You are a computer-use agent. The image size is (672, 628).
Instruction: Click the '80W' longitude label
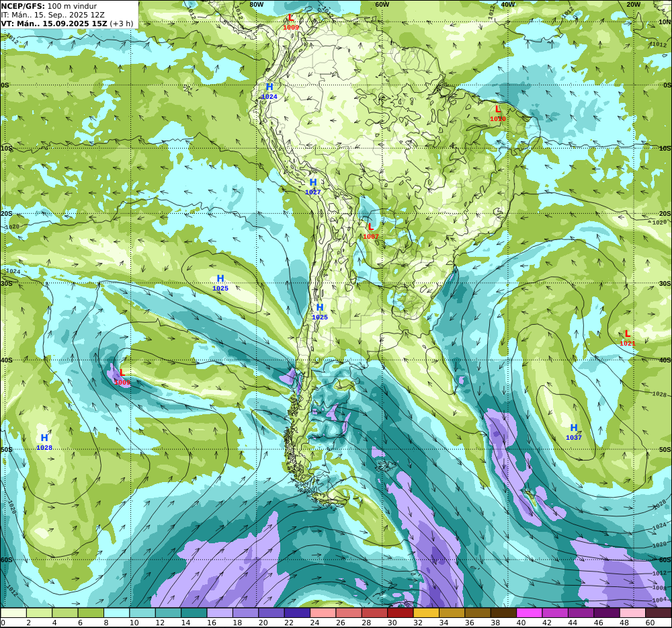(256, 4)
